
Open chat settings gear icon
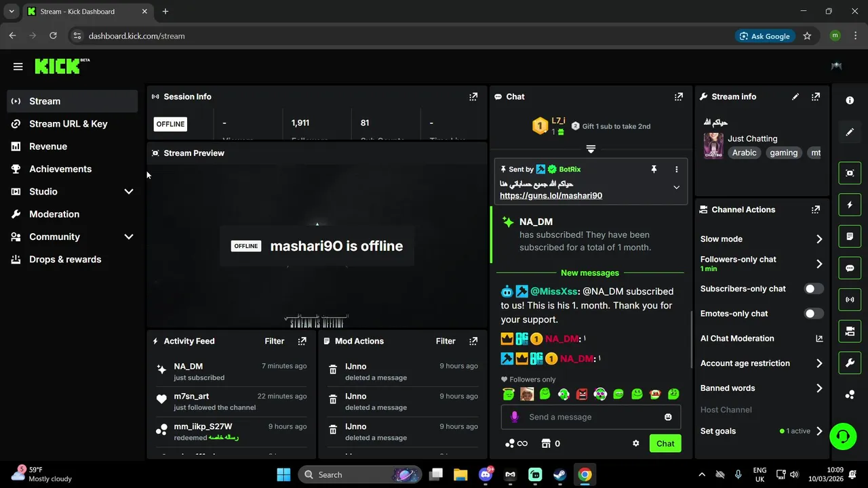click(x=636, y=443)
